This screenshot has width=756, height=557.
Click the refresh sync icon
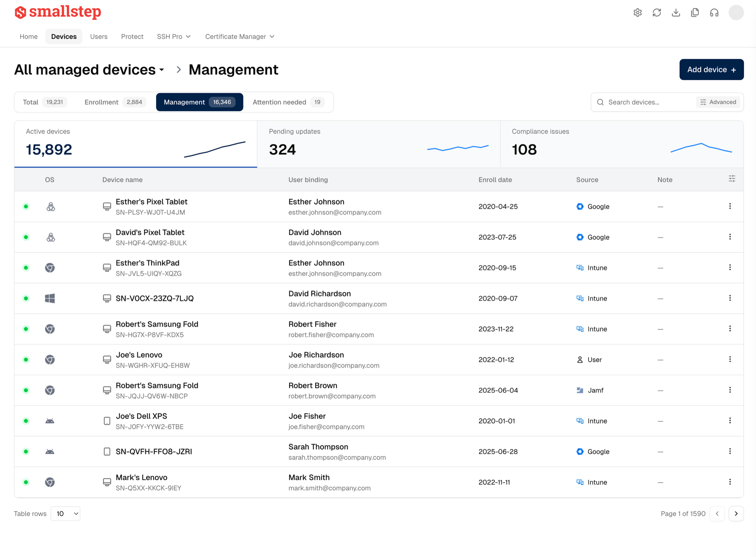[x=657, y=12]
